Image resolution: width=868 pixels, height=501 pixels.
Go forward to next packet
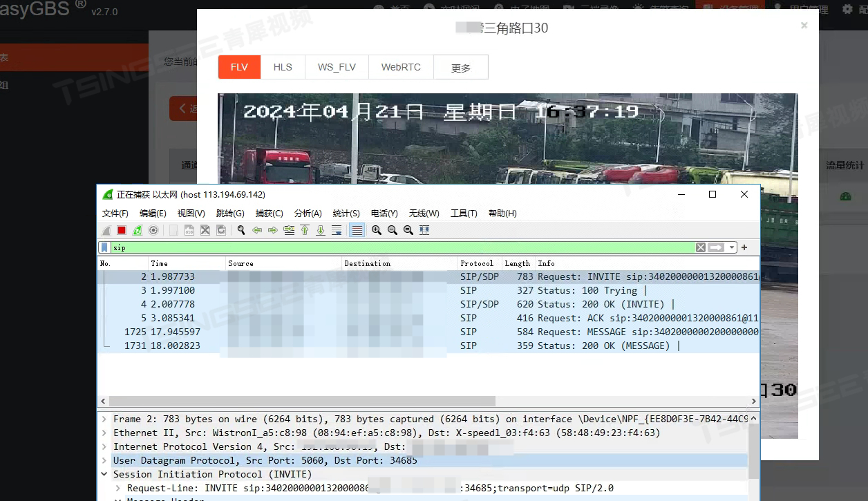[273, 230]
